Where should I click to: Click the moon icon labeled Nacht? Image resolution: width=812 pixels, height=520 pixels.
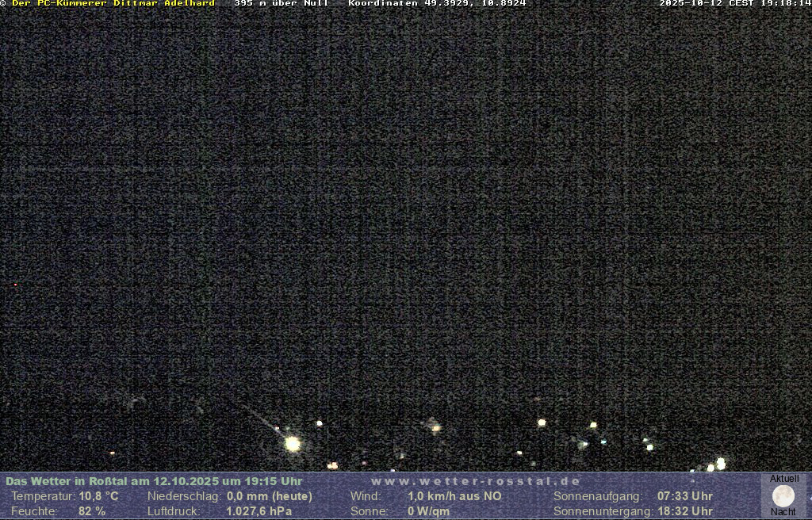pos(783,496)
